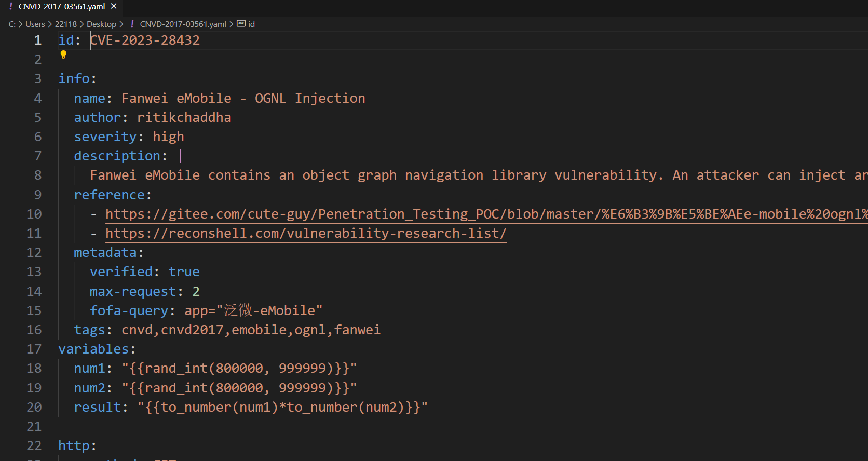Click the 'fofa-query' key
This screenshot has height=461, width=868.
129,310
